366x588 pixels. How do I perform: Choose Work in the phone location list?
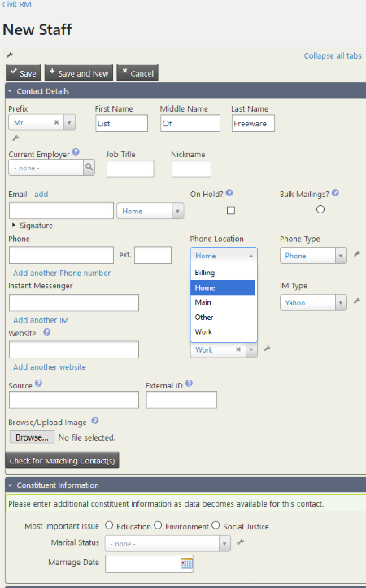point(223,332)
